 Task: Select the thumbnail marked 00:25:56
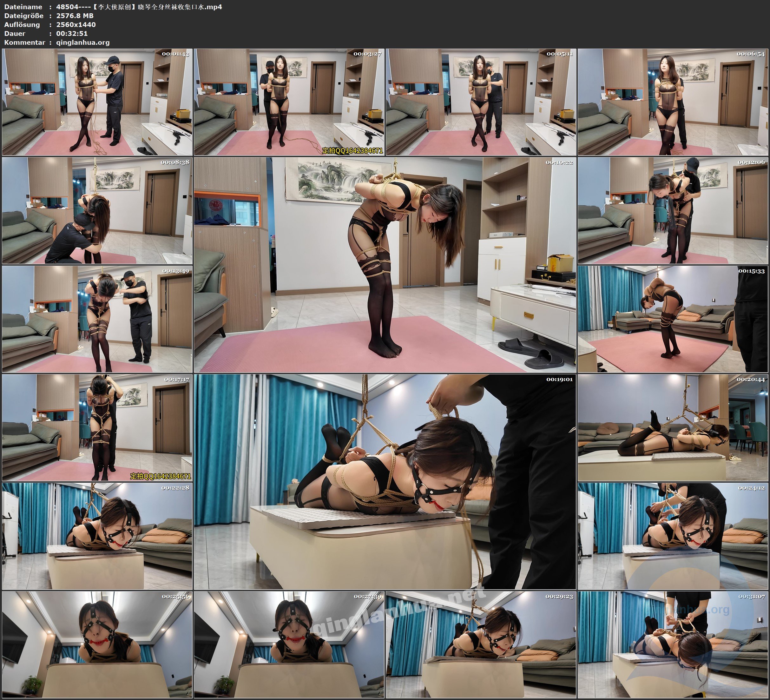tap(97, 644)
